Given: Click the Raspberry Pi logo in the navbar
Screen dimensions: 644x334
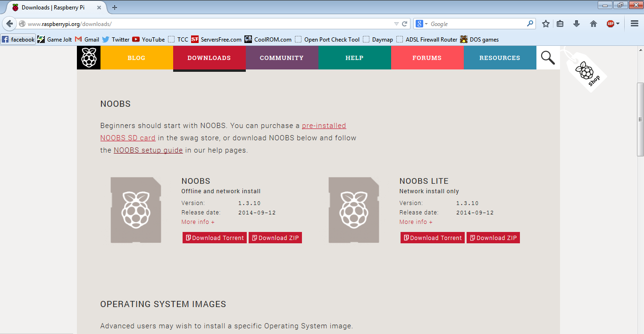Looking at the screenshot, I should pyautogui.click(x=88, y=57).
